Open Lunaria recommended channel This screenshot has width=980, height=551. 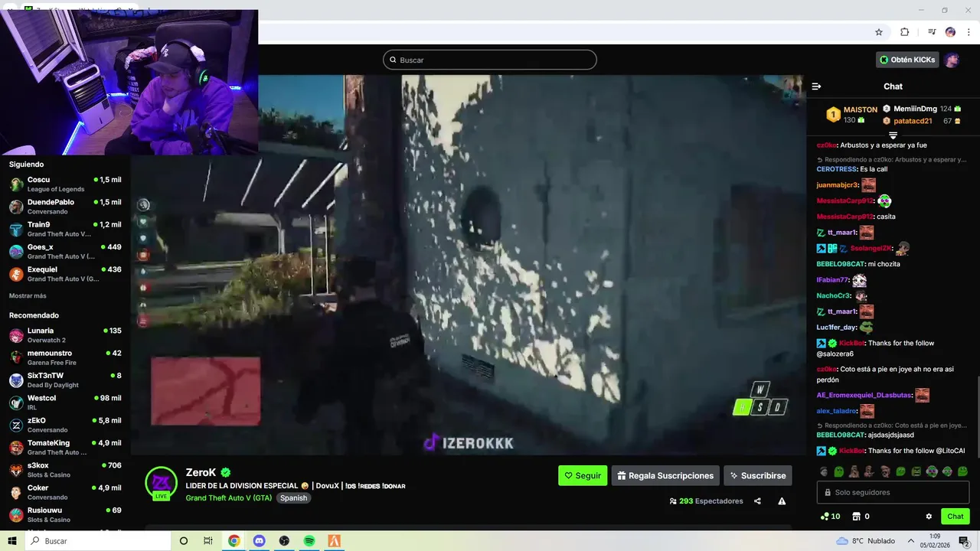(x=65, y=335)
